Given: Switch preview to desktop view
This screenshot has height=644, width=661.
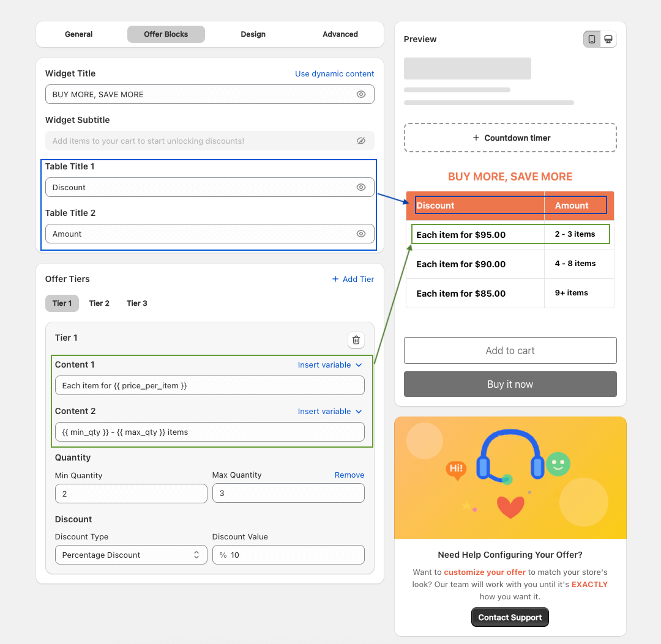Looking at the screenshot, I should 608,39.
